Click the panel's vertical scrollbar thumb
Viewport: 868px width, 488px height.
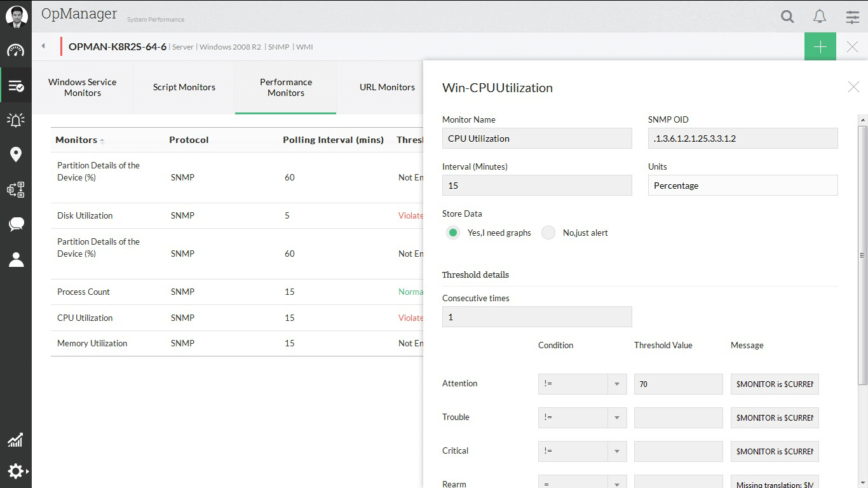(x=862, y=255)
